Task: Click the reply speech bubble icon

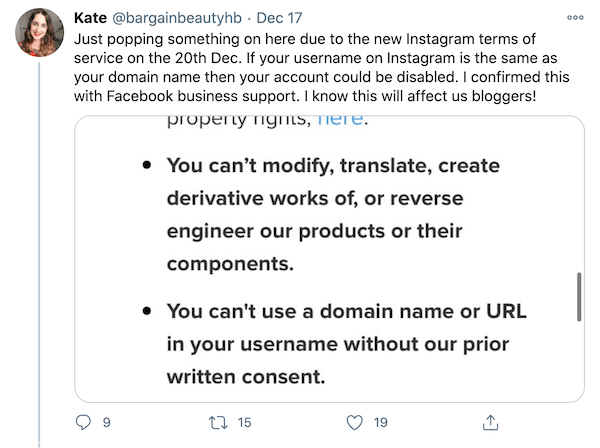Action: point(83,422)
